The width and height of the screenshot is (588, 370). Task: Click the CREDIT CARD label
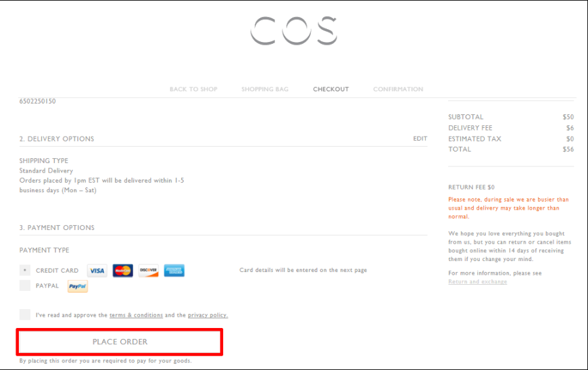[x=57, y=271]
